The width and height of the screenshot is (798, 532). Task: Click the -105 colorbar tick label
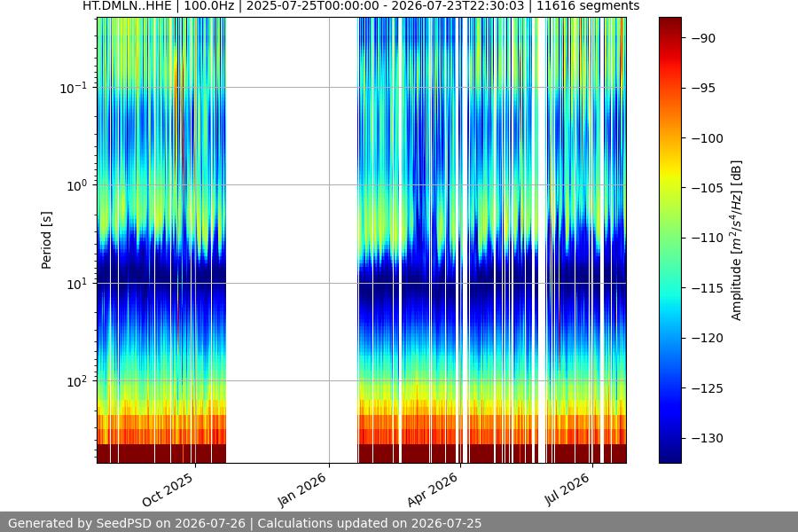coord(708,188)
